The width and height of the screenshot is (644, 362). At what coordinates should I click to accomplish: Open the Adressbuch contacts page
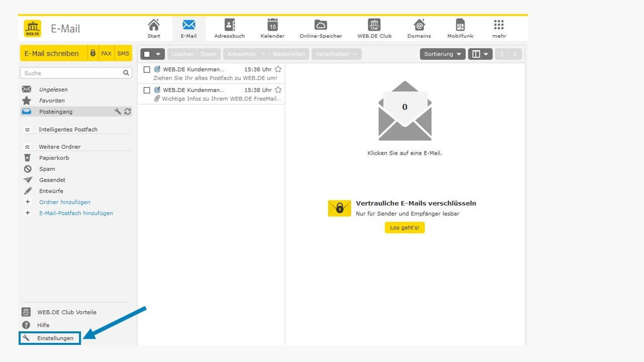click(229, 29)
